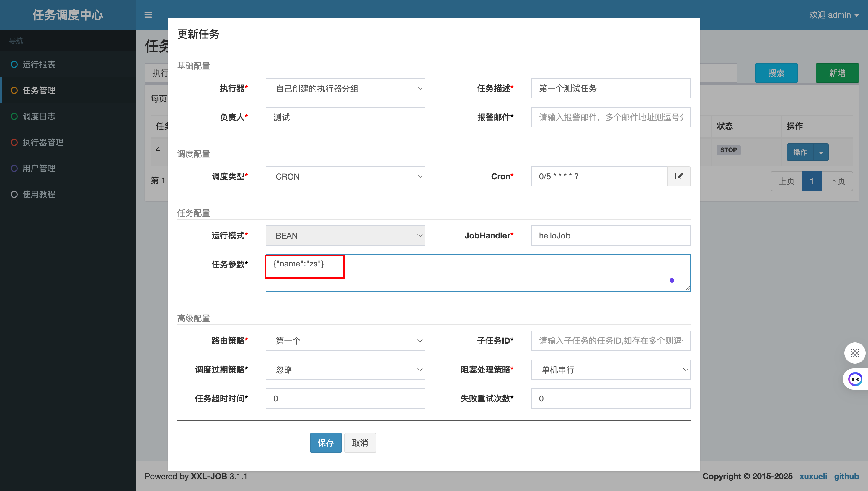Open the xuxueli footer link
868x491 pixels.
coord(813,476)
